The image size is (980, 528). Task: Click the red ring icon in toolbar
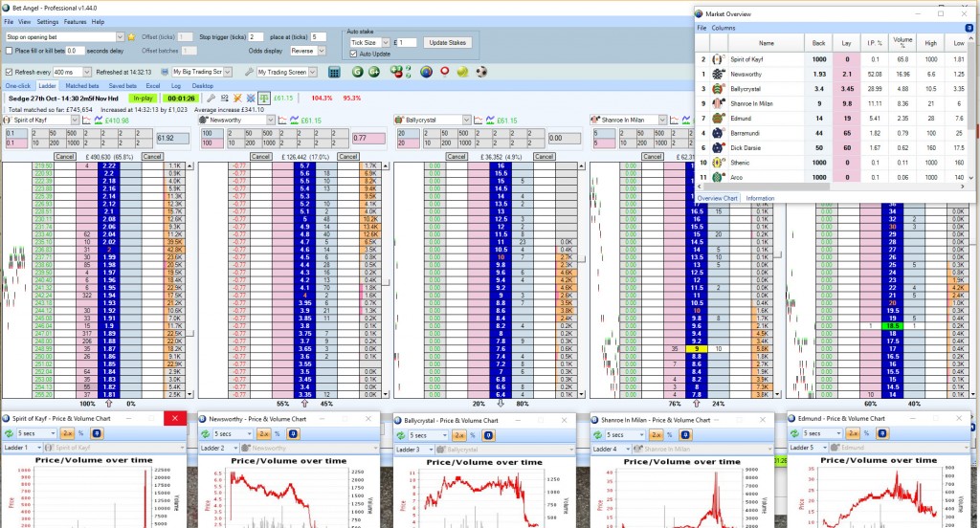(445, 71)
